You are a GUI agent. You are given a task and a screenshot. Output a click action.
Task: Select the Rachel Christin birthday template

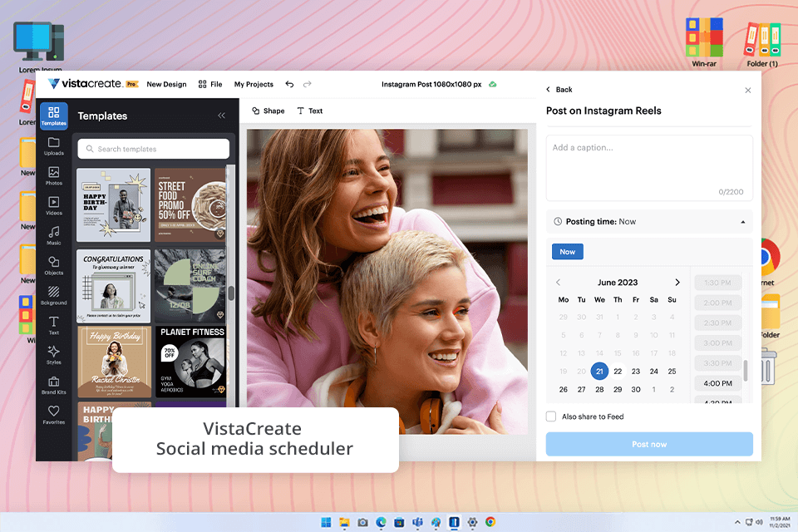[115, 362]
